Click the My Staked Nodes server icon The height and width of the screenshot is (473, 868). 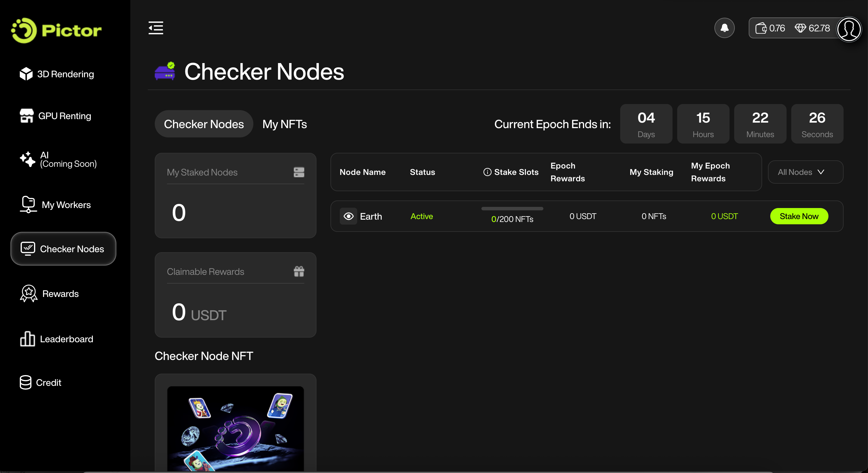pos(298,172)
